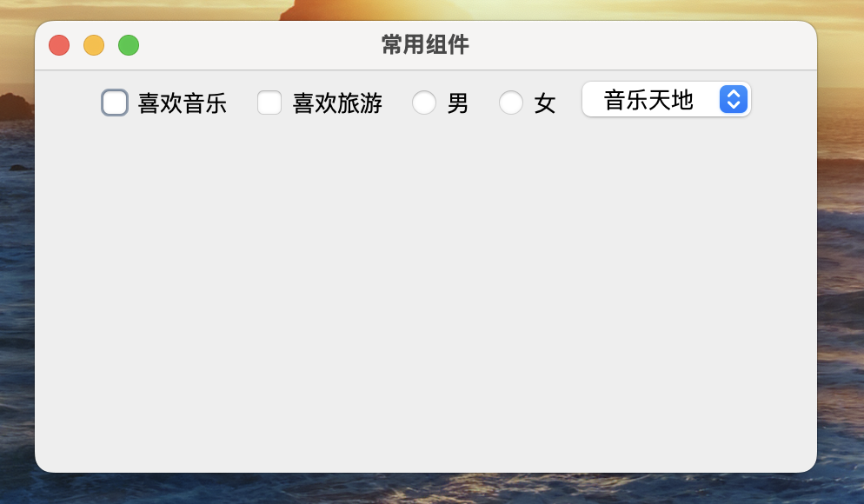This screenshot has height=504, width=864.
Task: Click the 音乐天地 text in dropdown
Action: [x=648, y=100]
